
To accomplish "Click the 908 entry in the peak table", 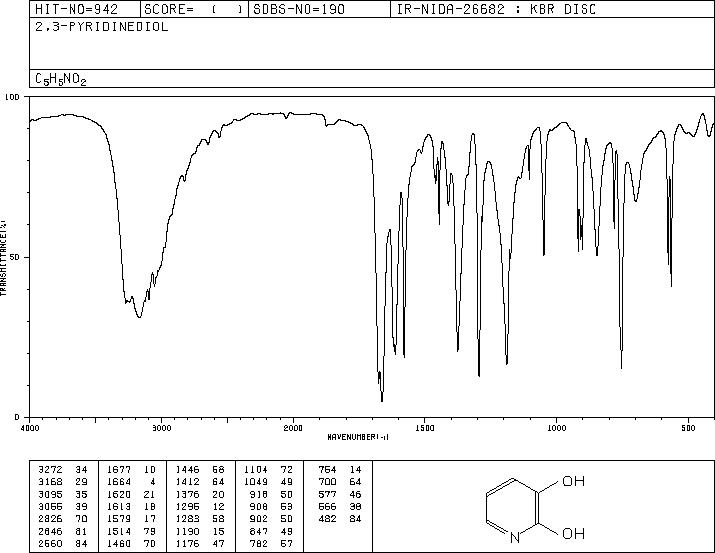I will tap(259, 506).
